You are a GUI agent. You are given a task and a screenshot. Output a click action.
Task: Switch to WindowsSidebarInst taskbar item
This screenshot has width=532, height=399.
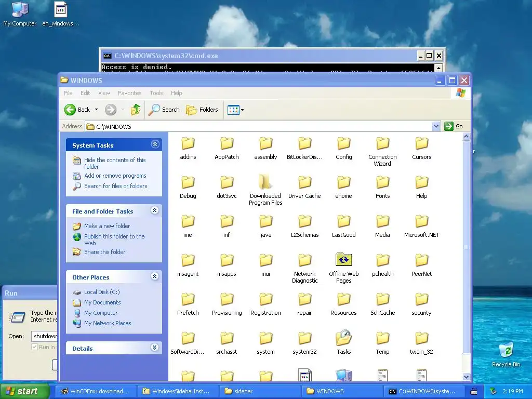pos(178,391)
